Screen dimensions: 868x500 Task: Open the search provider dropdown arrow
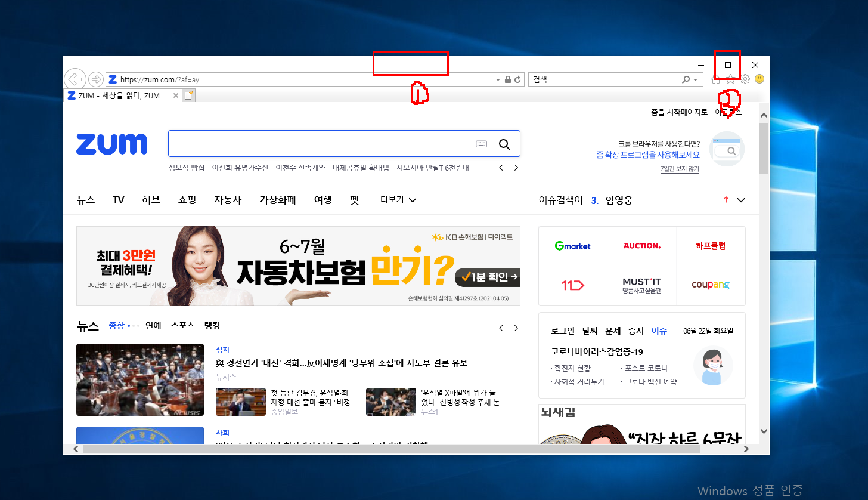tap(696, 79)
